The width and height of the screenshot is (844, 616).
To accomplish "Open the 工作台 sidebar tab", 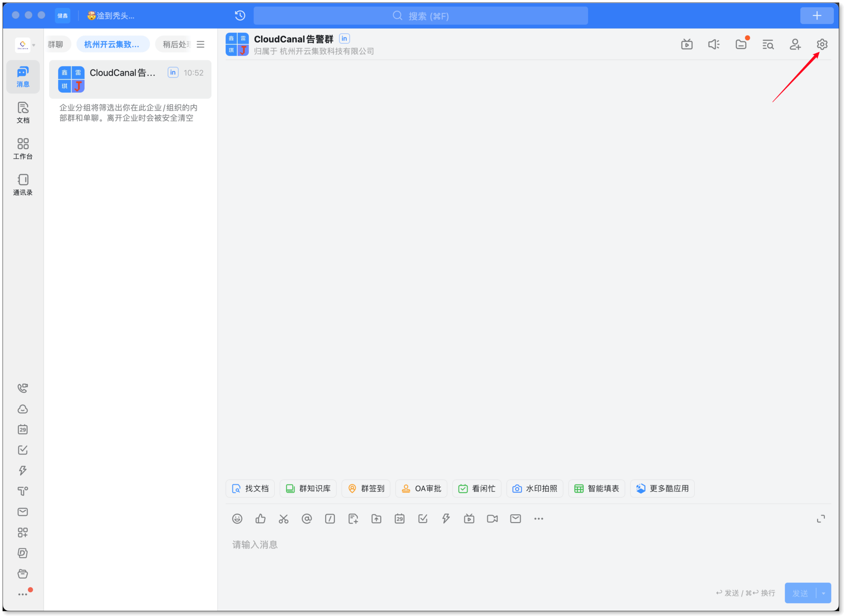I will [x=23, y=149].
